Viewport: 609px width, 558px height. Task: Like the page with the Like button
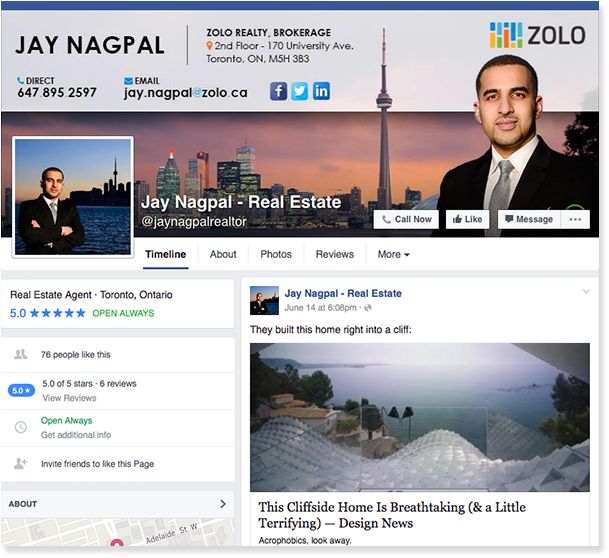click(x=467, y=219)
